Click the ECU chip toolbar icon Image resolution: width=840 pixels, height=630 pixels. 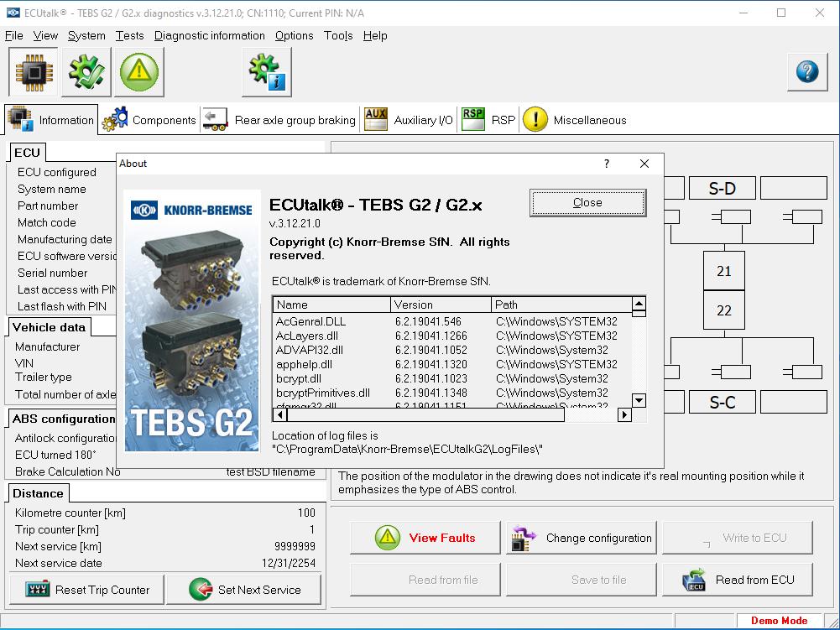[x=33, y=72]
